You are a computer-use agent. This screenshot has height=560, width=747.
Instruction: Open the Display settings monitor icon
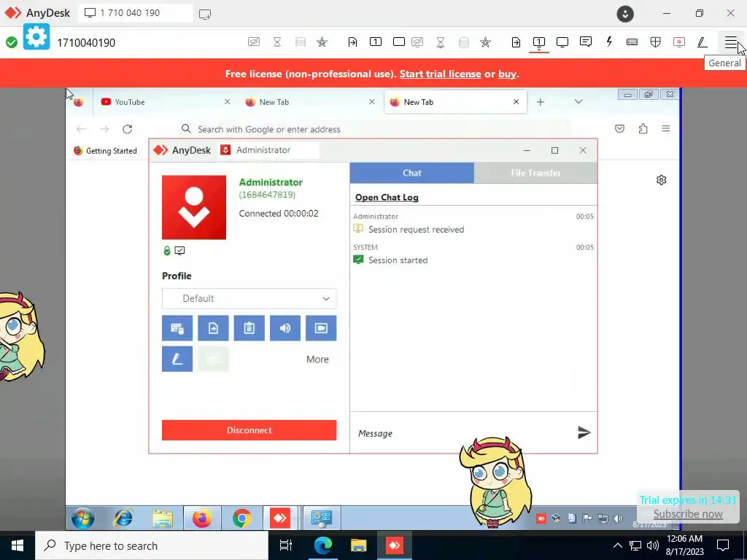point(562,42)
